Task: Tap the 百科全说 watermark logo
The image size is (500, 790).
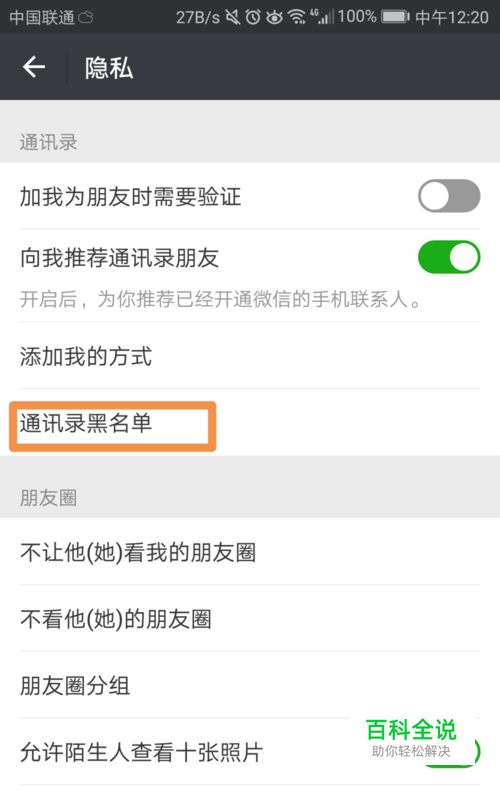Action: click(411, 738)
